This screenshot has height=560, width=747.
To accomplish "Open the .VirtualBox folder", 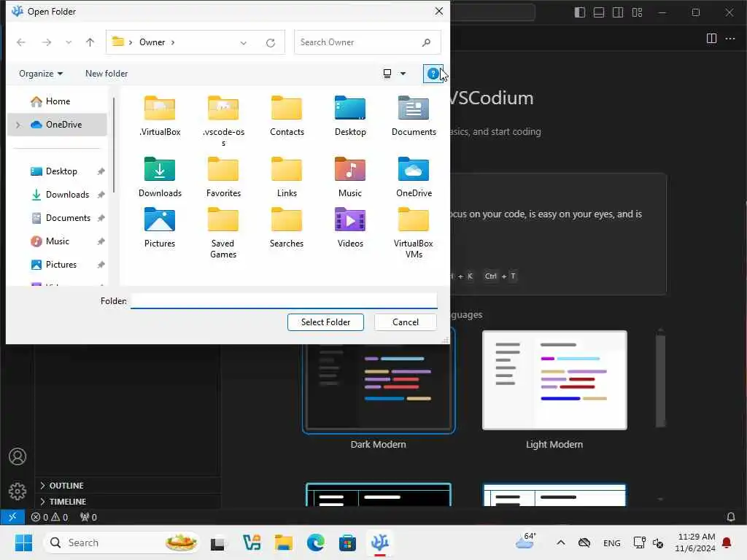I will pyautogui.click(x=160, y=116).
